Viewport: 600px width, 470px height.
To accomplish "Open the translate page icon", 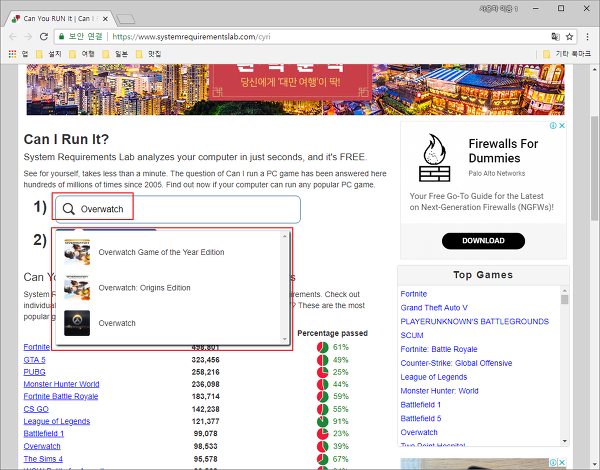I will click(555, 37).
